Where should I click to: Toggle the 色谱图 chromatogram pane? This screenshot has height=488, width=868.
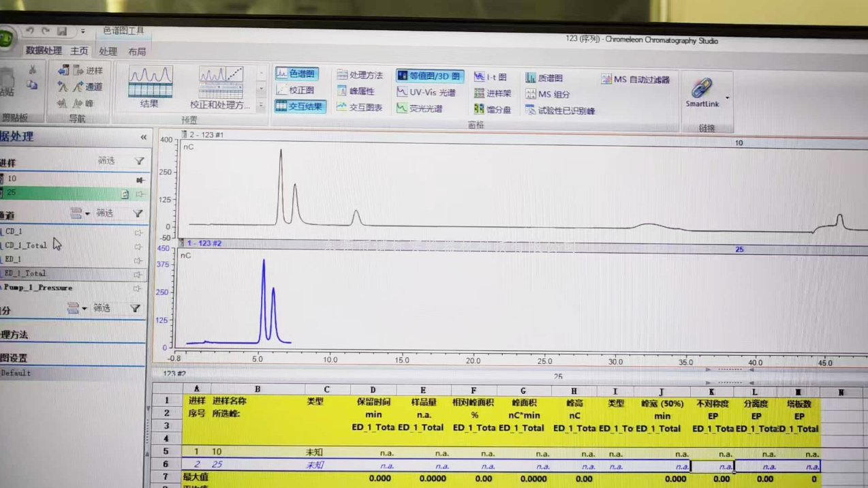296,74
